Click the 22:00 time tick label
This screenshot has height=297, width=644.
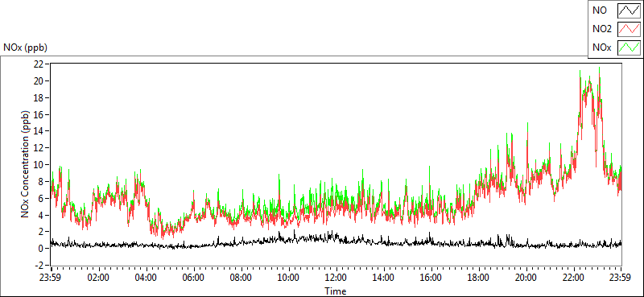pos(574,278)
